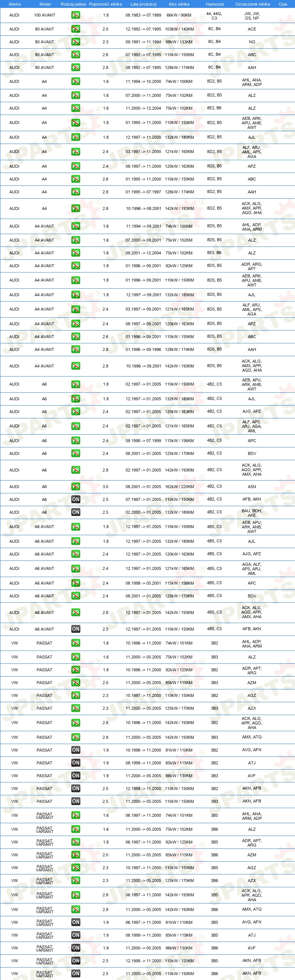Select the petrol icon in the PASSAT VARIANT 3B6 AZM row
Viewport: 295px width, 980px height.
click(x=76, y=855)
